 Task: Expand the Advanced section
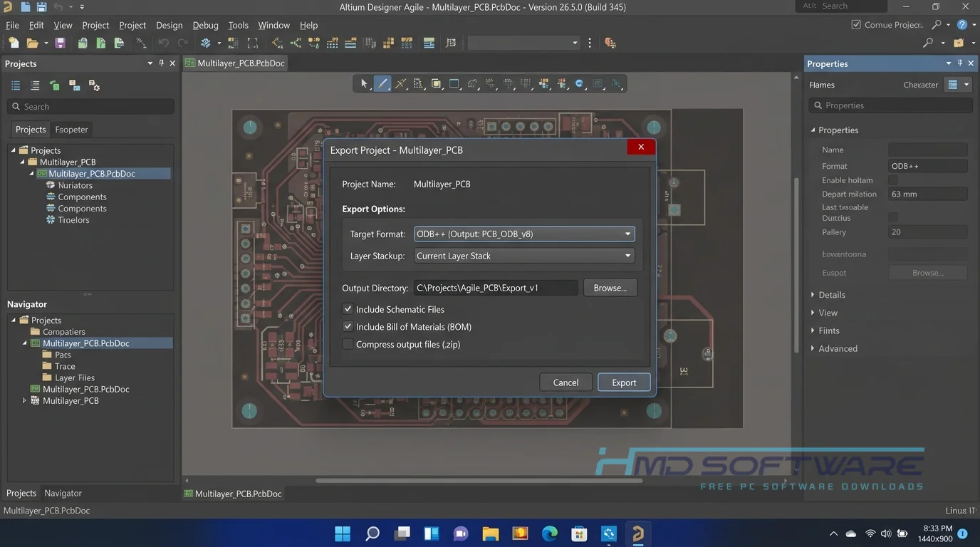pos(837,348)
